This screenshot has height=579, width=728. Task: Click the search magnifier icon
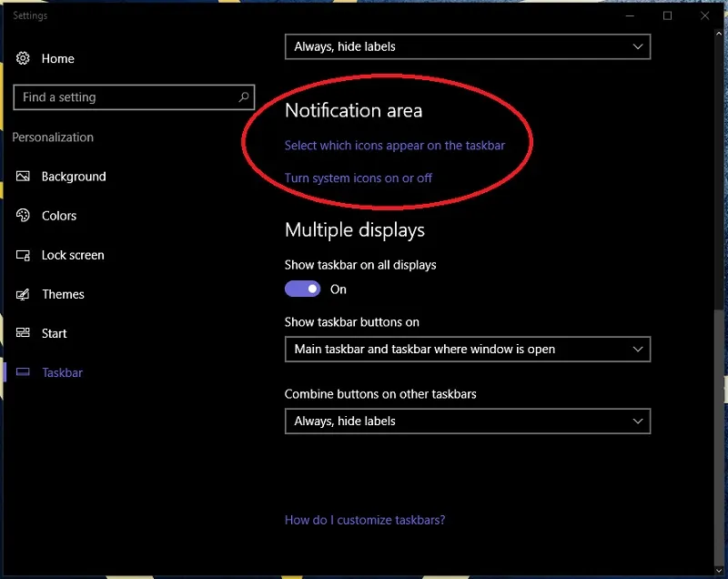243,96
